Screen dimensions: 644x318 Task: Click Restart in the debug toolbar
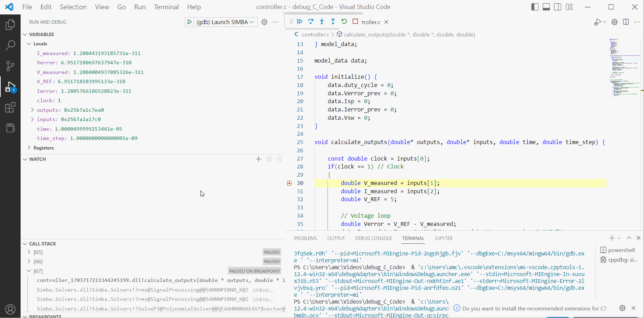tap(344, 22)
